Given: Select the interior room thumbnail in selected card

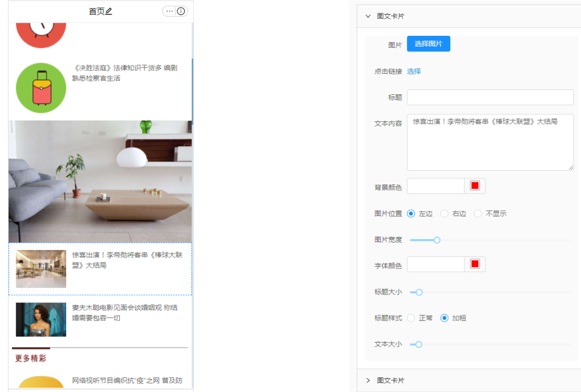Looking at the screenshot, I should point(41,269).
